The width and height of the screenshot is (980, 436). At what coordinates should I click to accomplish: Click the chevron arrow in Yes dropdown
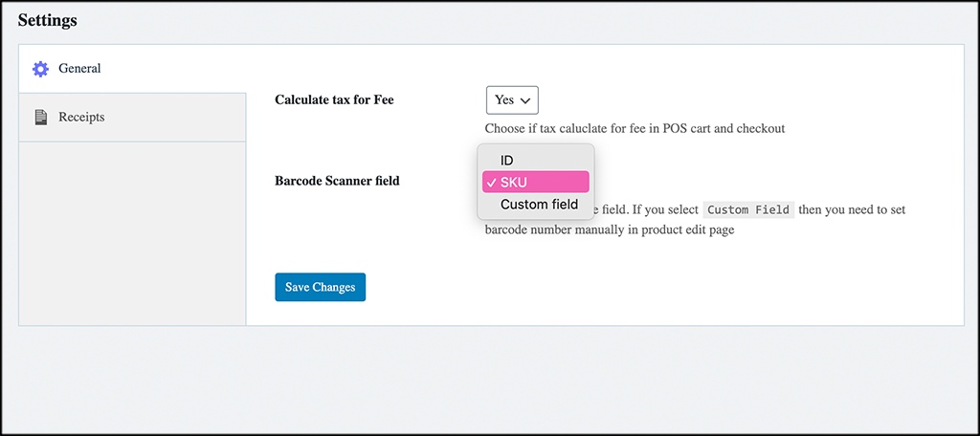(x=525, y=100)
